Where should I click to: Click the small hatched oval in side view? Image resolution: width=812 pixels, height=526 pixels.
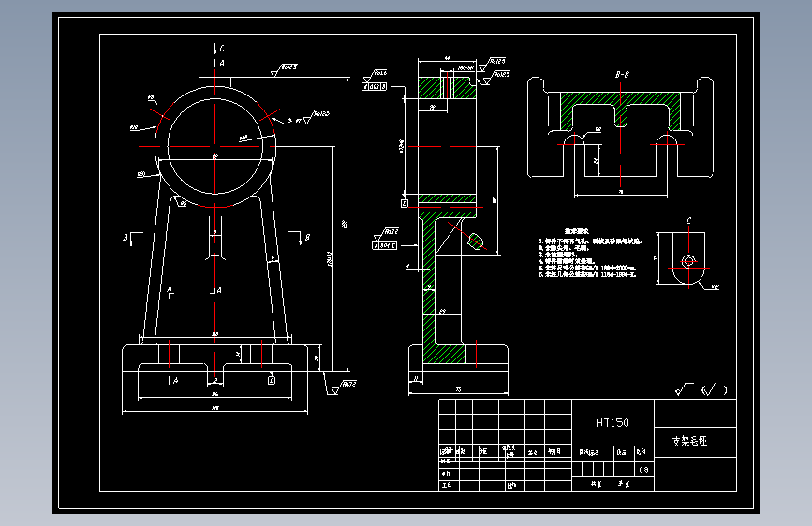(476, 241)
